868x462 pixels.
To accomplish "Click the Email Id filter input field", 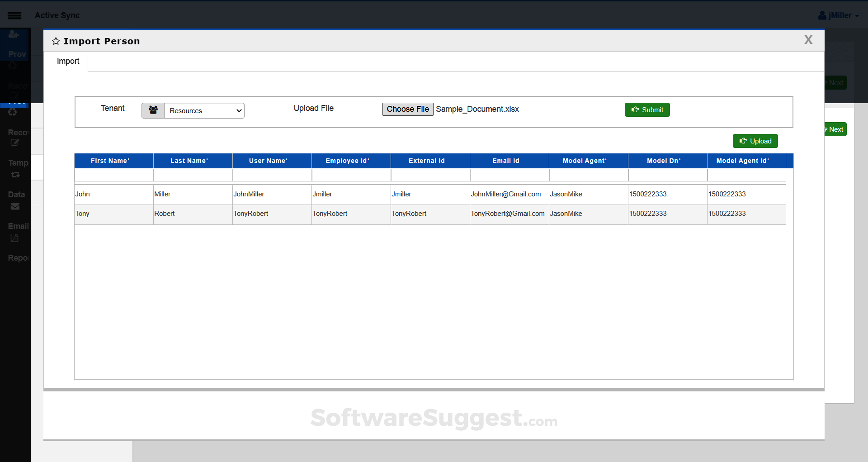I will [509, 175].
